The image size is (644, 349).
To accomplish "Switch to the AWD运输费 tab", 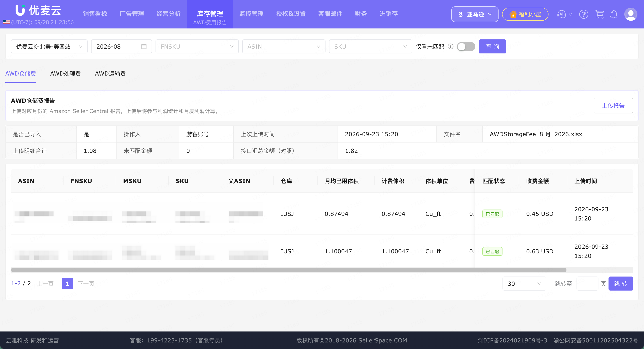I will click(x=110, y=73).
